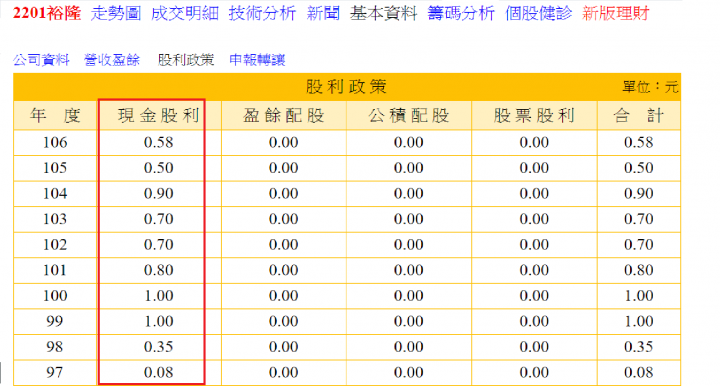
Task: Click the 股利政策 table title
Action: pyautogui.click(x=347, y=87)
